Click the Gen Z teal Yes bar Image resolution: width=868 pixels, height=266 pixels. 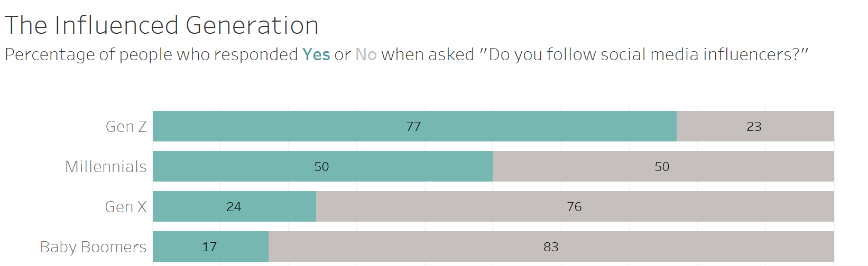click(x=414, y=126)
